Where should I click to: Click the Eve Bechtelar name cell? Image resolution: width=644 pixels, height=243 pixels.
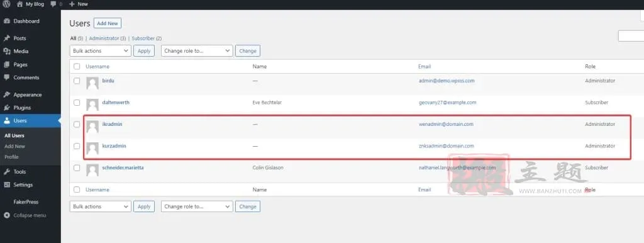(x=267, y=103)
